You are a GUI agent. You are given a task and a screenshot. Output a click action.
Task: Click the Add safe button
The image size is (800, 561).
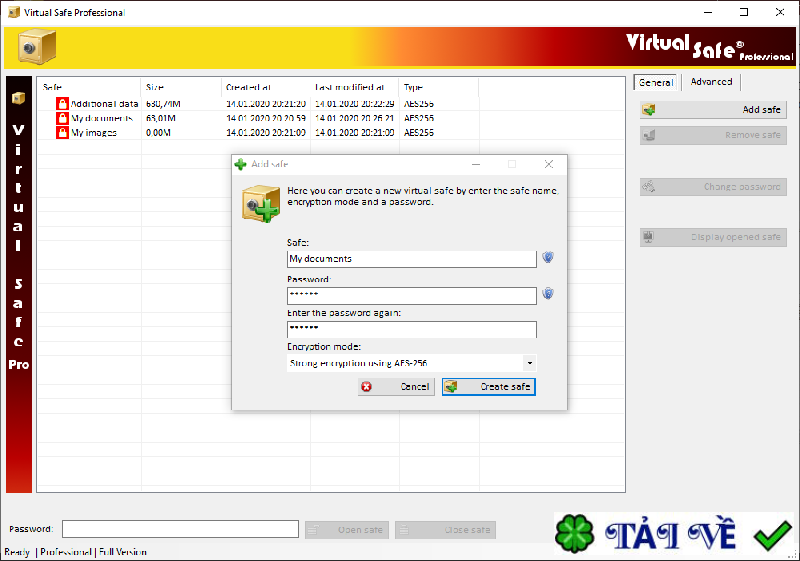point(713,110)
